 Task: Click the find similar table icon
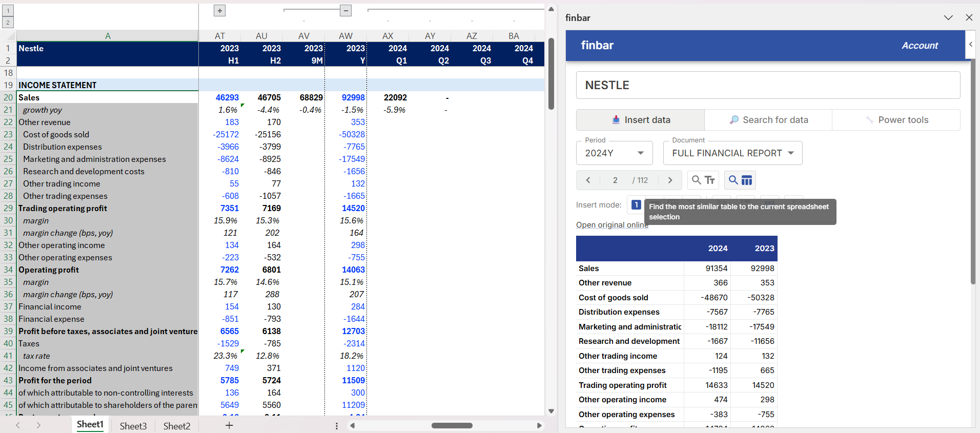[x=740, y=180]
